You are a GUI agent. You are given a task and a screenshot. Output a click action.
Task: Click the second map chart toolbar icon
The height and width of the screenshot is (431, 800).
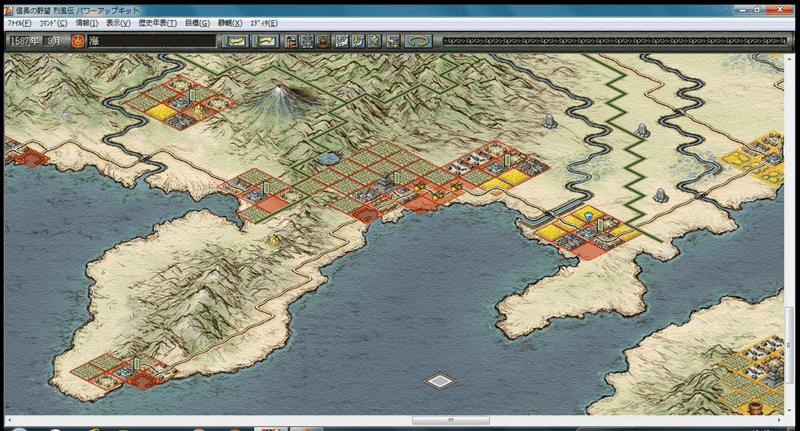click(358, 41)
